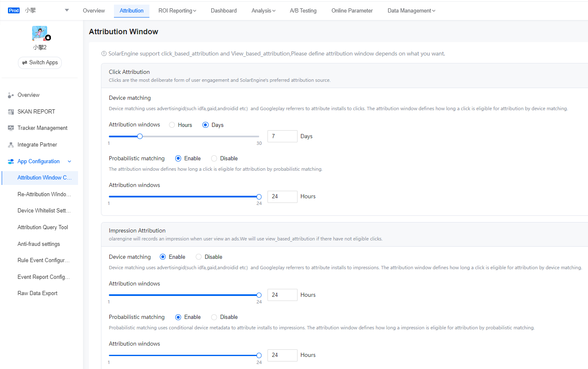This screenshot has width=588, height=369.
Task: Disable Device matching in Impression Attribution
Action: pos(199,256)
